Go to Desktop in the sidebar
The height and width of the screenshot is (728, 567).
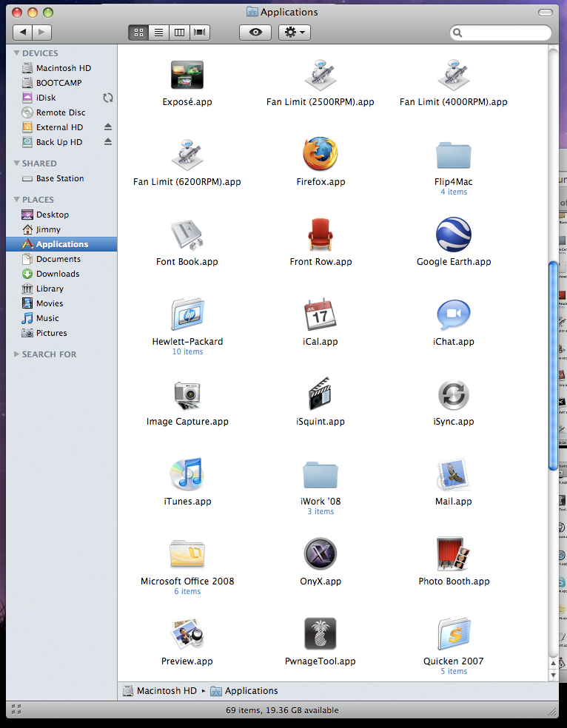coord(61,215)
